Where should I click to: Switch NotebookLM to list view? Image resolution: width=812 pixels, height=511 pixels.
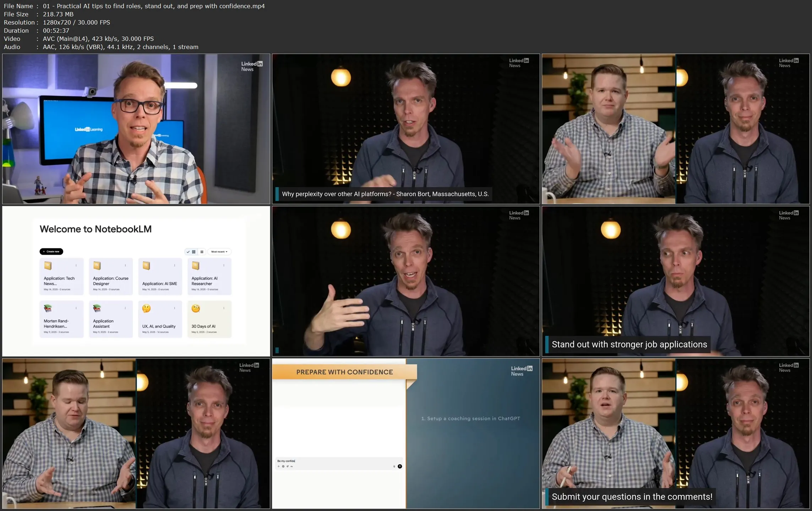pos(202,252)
